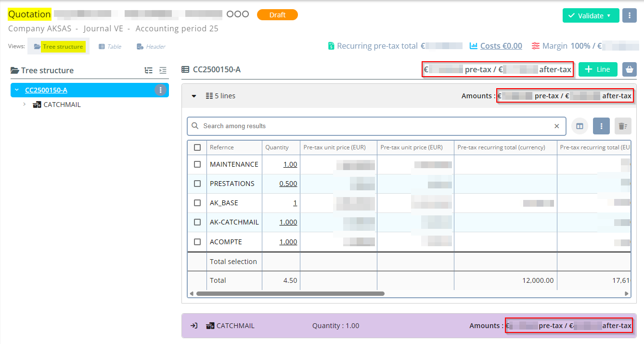Click the horizontal scrollbar under the table

(x=290, y=293)
